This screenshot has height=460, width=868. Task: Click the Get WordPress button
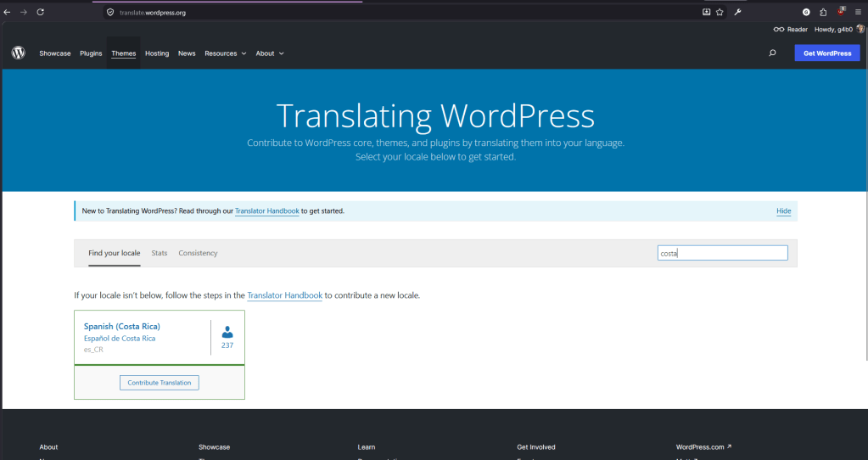[827, 53]
